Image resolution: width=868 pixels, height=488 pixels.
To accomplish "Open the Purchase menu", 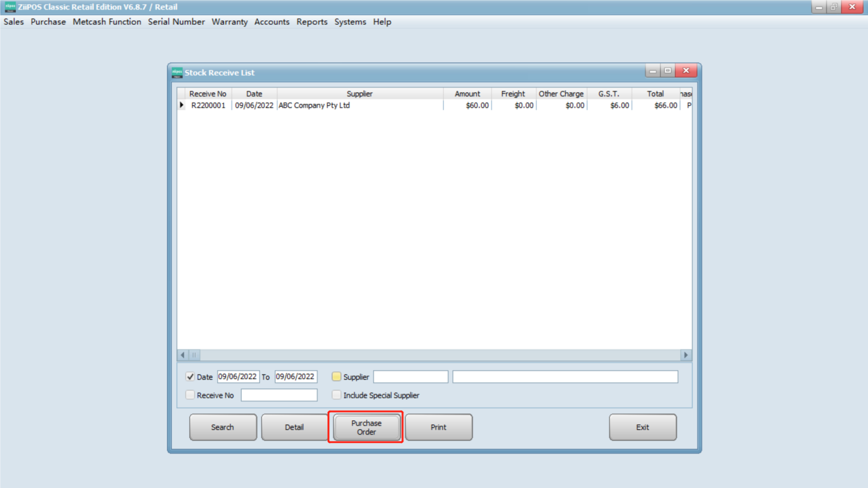I will click(x=48, y=21).
